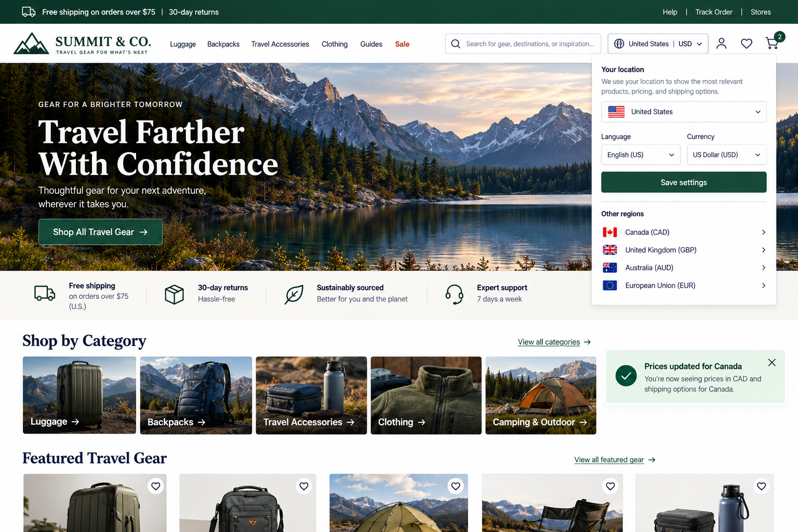Choose the European Union (EUR) region

(684, 285)
